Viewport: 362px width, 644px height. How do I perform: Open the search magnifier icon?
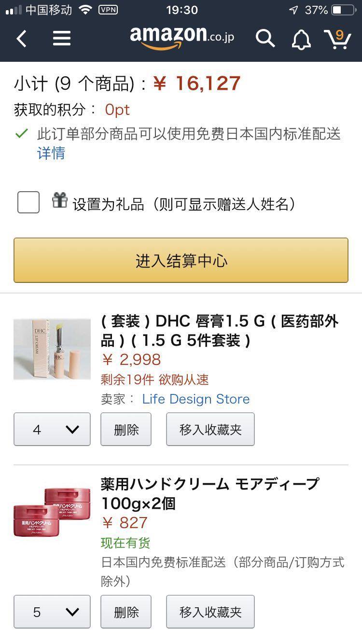pyautogui.click(x=265, y=38)
